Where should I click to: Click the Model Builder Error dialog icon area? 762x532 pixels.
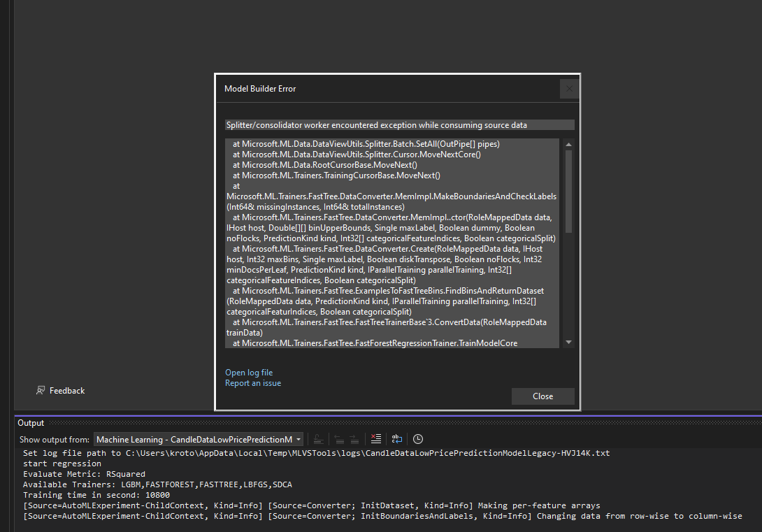click(569, 89)
